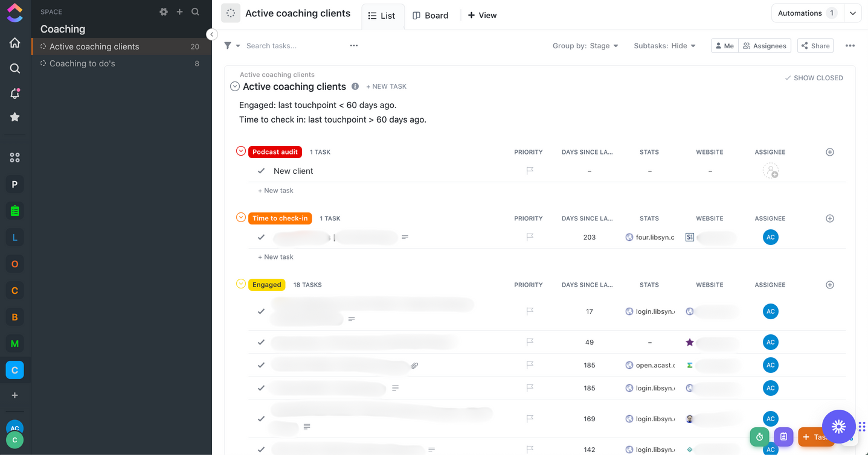Viewport: 868px width, 455px height.
Task: Click the info icon beside the list title
Action: pos(355,86)
